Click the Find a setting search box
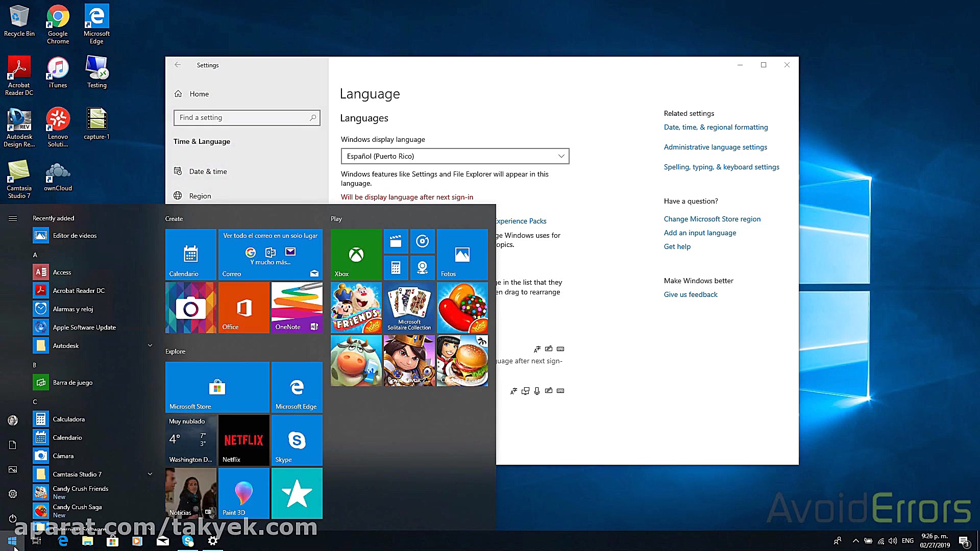The width and height of the screenshot is (980, 551). [247, 117]
